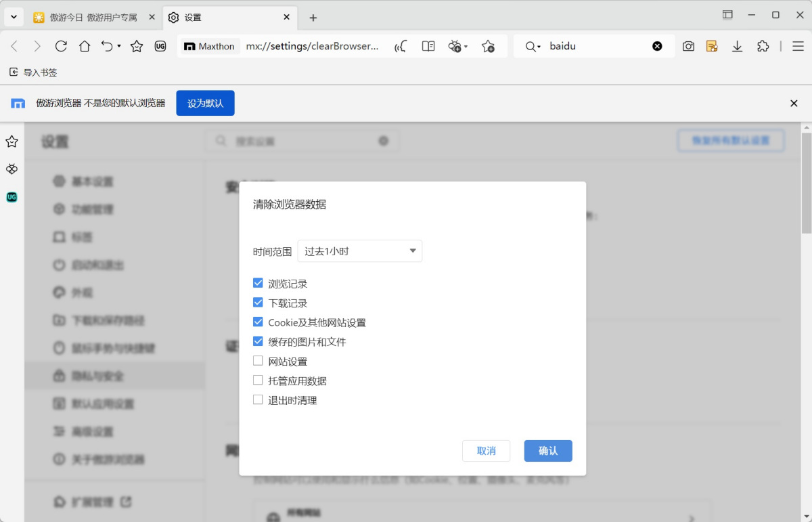
Task: Check the 退出时清理 option
Action: point(258,399)
